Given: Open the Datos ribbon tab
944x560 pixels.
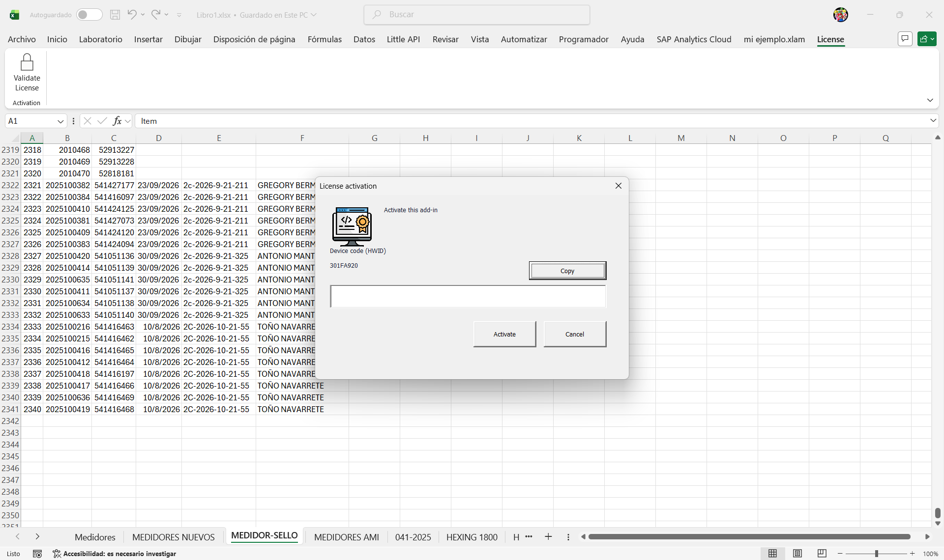Looking at the screenshot, I should click(364, 39).
